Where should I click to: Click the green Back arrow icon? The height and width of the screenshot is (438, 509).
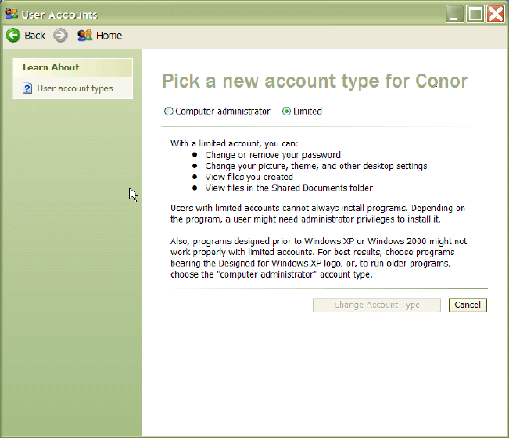click(13, 35)
